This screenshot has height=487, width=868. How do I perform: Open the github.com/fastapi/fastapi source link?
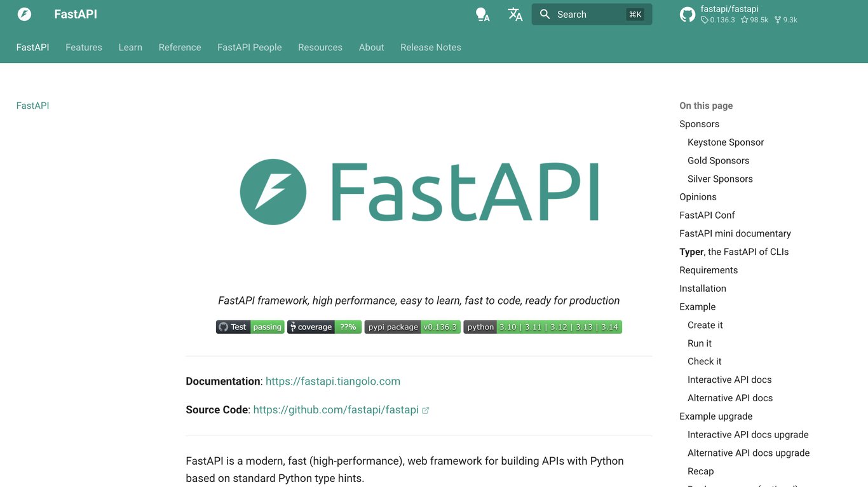pyautogui.click(x=336, y=410)
